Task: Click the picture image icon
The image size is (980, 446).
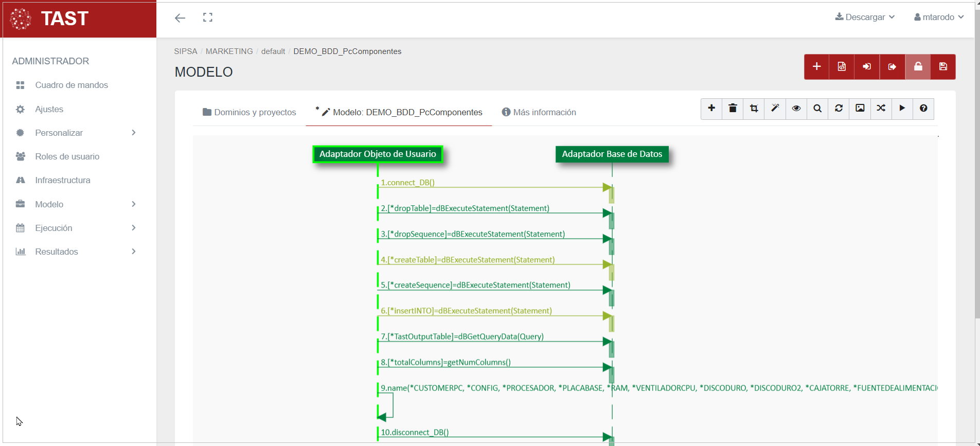Action: tap(860, 109)
